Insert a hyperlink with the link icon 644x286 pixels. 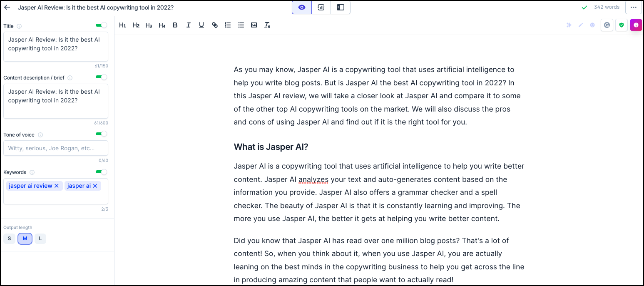point(215,25)
